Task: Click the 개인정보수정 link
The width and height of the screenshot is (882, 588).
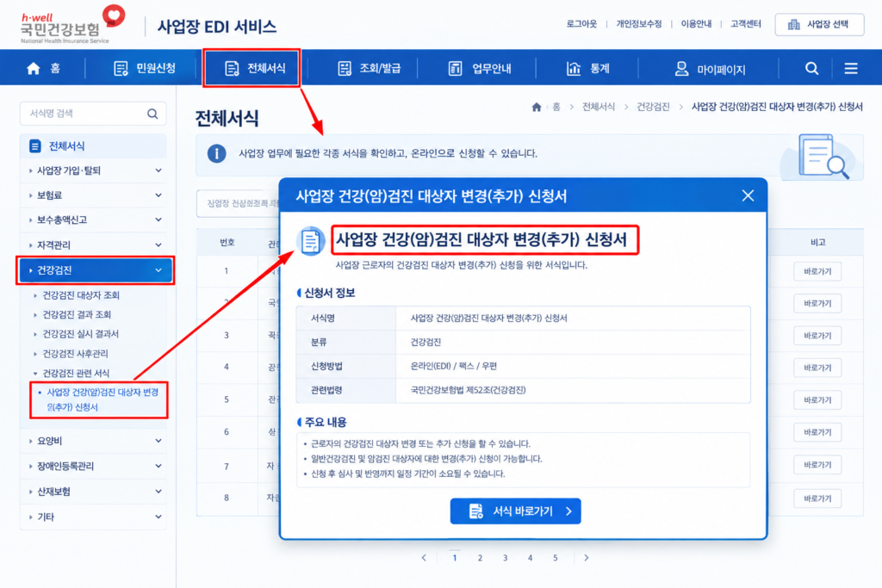Action: tap(639, 23)
